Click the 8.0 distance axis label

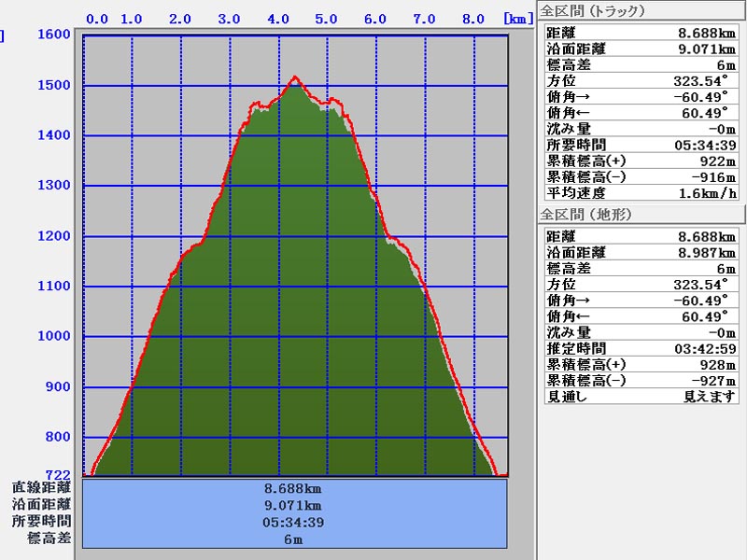[473, 19]
